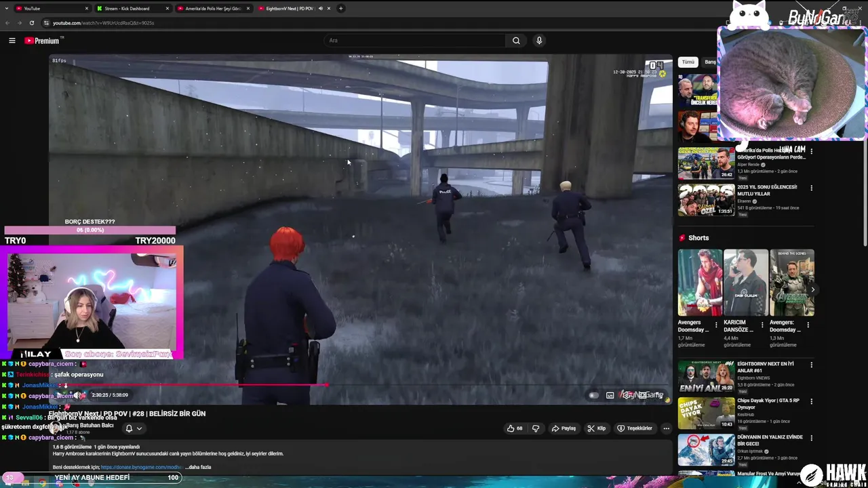Viewport: 868px width, 488px height.
Task: Click the search magnifier button
Action: pos(516,41)
